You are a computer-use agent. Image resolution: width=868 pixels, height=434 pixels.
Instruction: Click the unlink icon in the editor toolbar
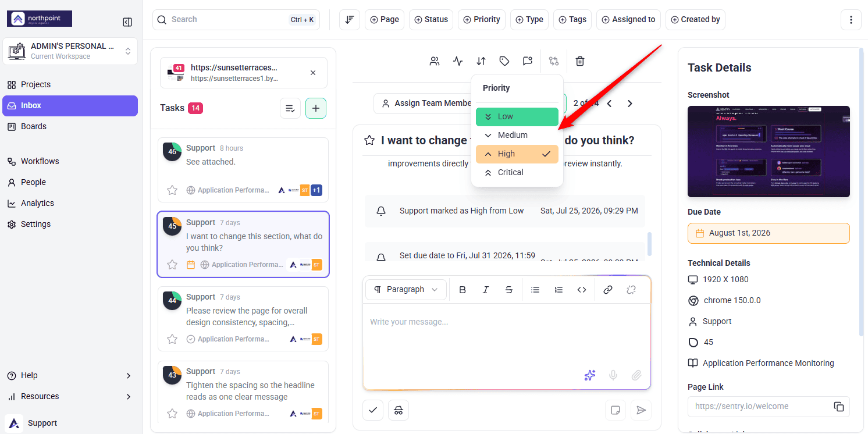pos(631,290)
